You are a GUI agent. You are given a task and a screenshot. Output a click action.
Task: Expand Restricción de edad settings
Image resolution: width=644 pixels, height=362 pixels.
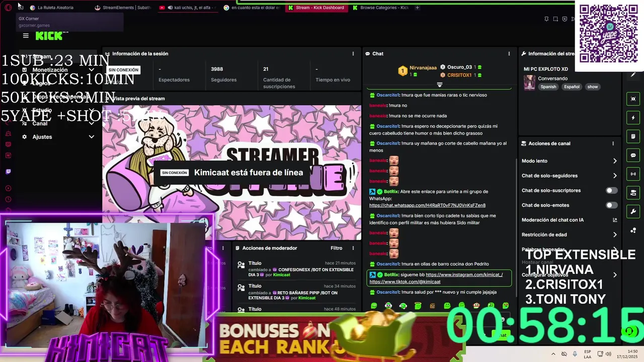pyautogui.click(x=615, y=234)
